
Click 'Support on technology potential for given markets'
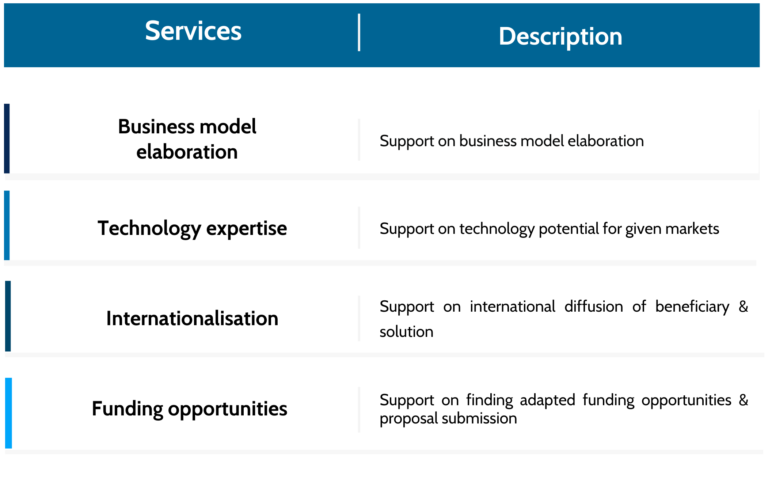tap(549, 229)
